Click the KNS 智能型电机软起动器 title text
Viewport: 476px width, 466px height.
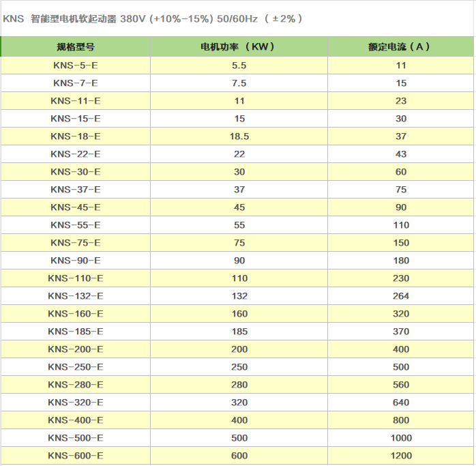tap(153, 19)
